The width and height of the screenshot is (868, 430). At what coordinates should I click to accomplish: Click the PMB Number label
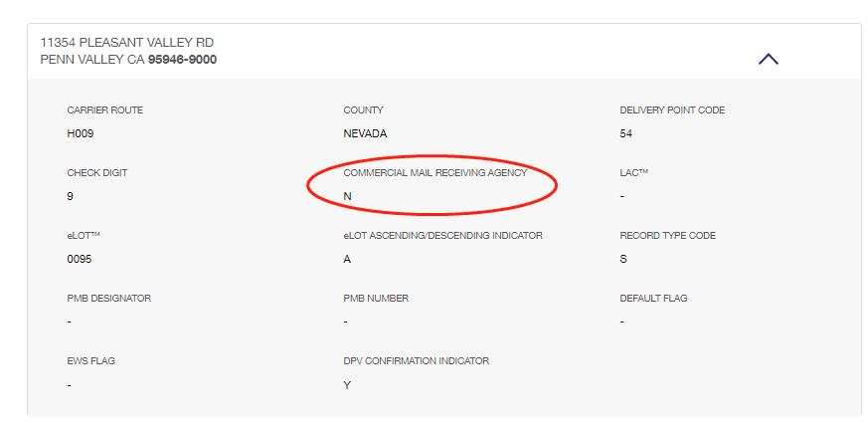376,299
